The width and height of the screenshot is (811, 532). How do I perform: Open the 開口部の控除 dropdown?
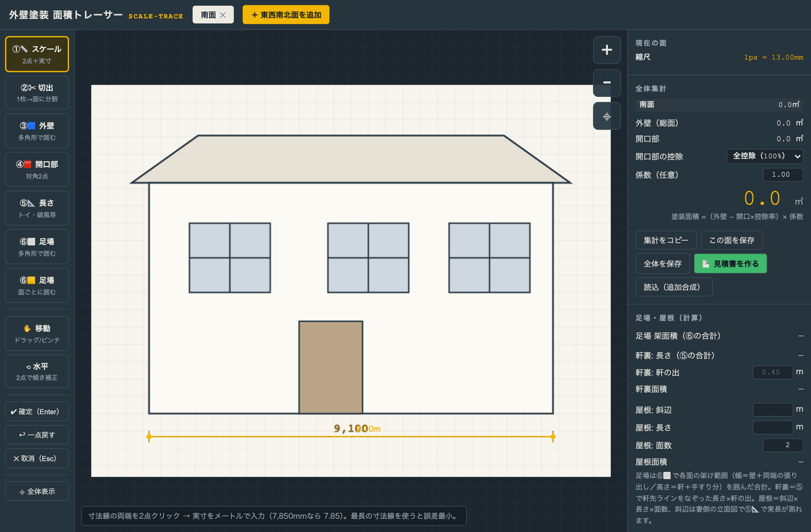[765, 156]
